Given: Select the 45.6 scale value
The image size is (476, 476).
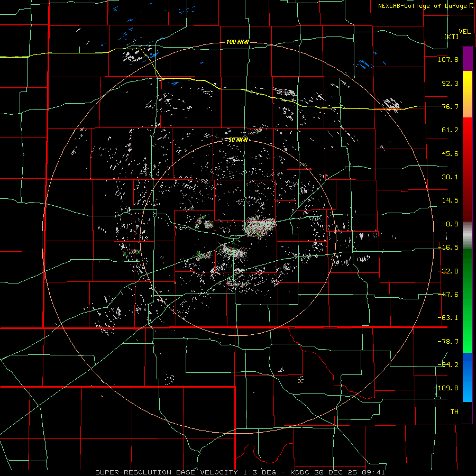Looking at the screenshot, I should click(450, 153).
